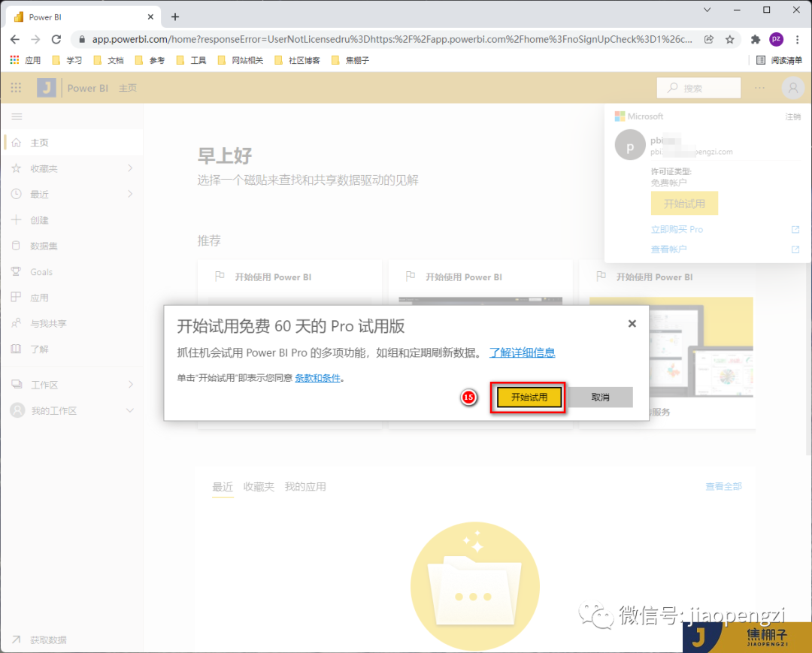
Task: Click 创建 plus icon in the sidebar
Action: click(x=16, y=220)
